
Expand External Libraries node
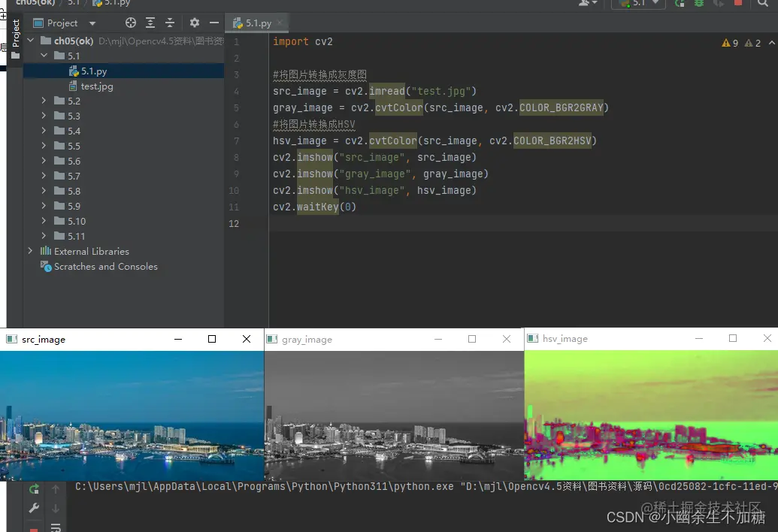tap(31, 251)
